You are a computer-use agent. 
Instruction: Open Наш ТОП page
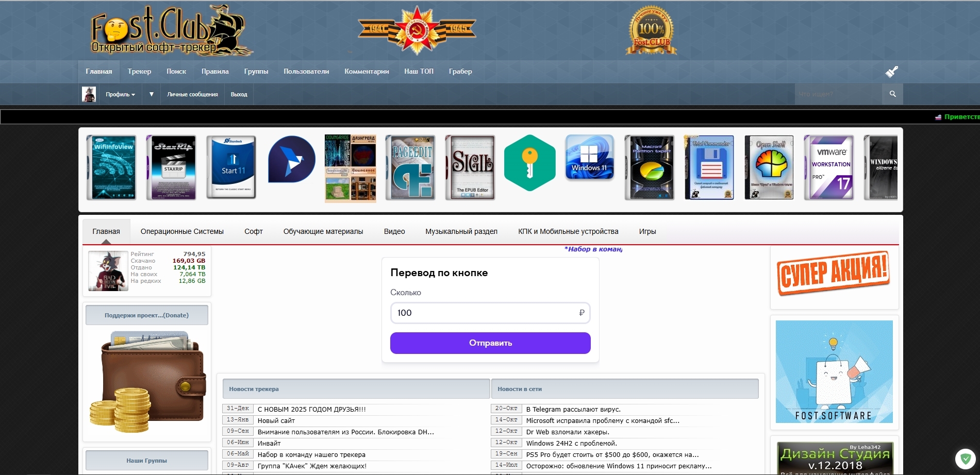coord(419,72)
